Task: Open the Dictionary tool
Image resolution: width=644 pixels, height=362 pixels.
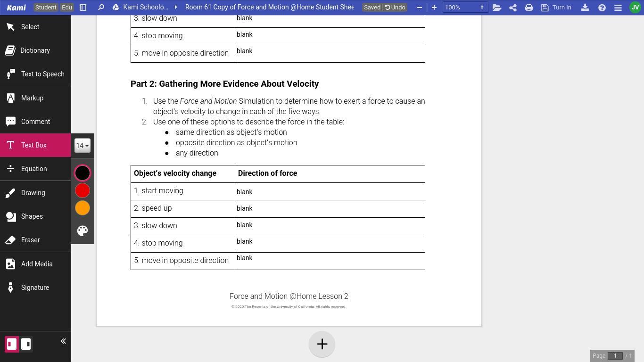Action: pos(35,50)
